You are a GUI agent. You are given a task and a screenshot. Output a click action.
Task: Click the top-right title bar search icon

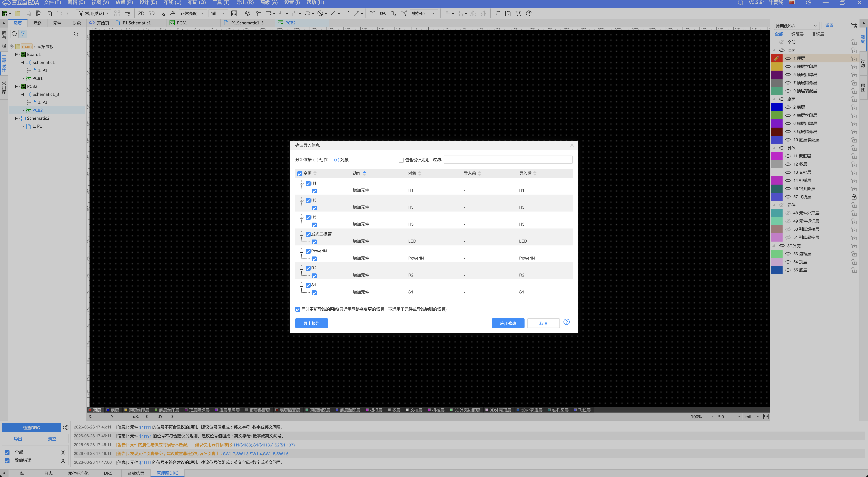(740, 3)
